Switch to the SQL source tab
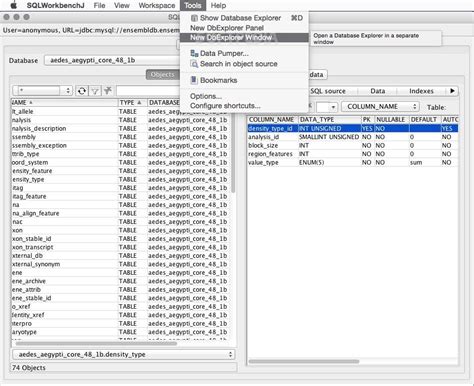 (x=328, y=91)
